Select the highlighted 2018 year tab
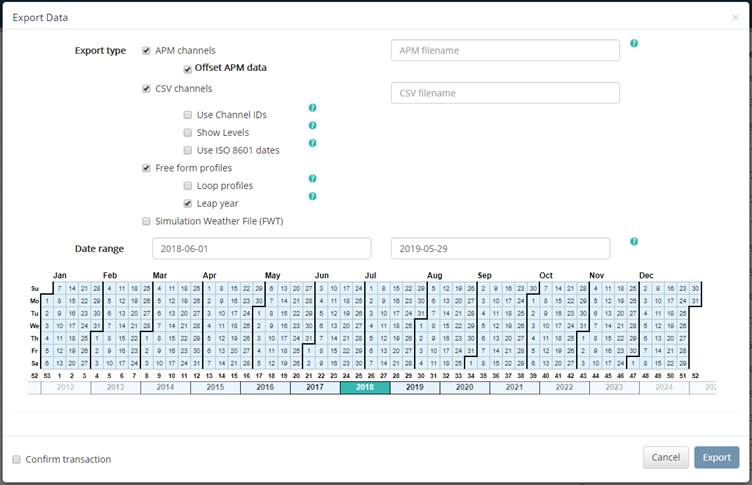The image size is (752, 485). pyautogui.click(x=365, y=388)
